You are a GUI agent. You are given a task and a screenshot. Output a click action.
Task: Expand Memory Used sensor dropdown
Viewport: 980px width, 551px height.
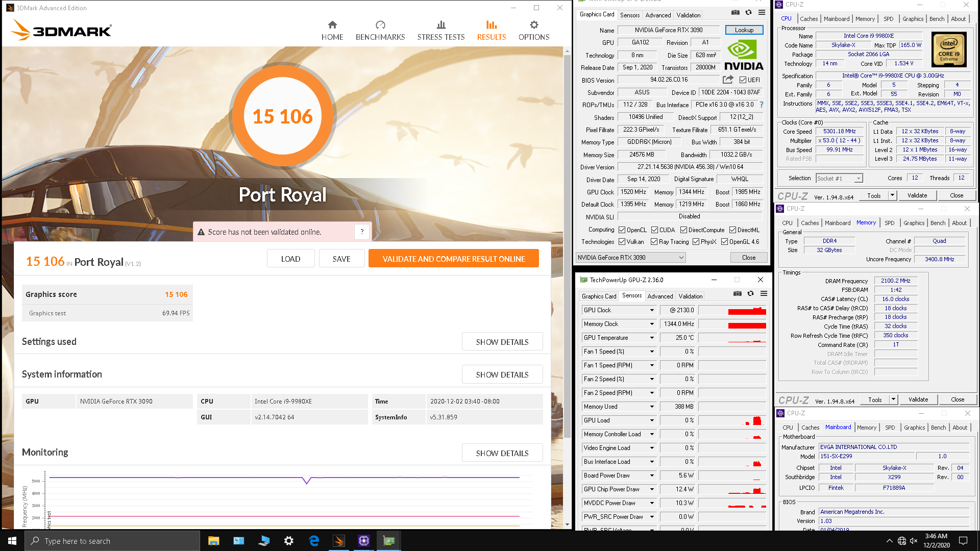pos(652,407)
